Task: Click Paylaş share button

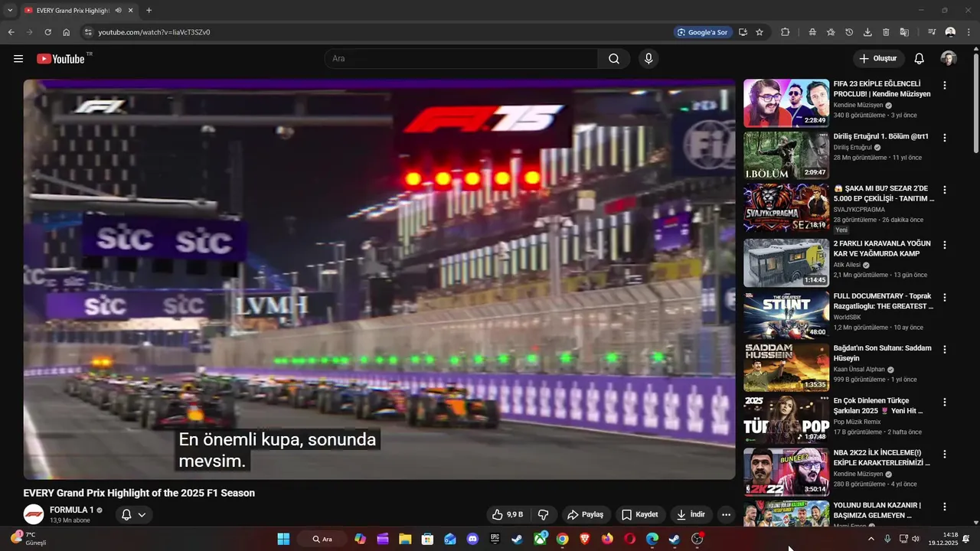Action: point(586,514)
